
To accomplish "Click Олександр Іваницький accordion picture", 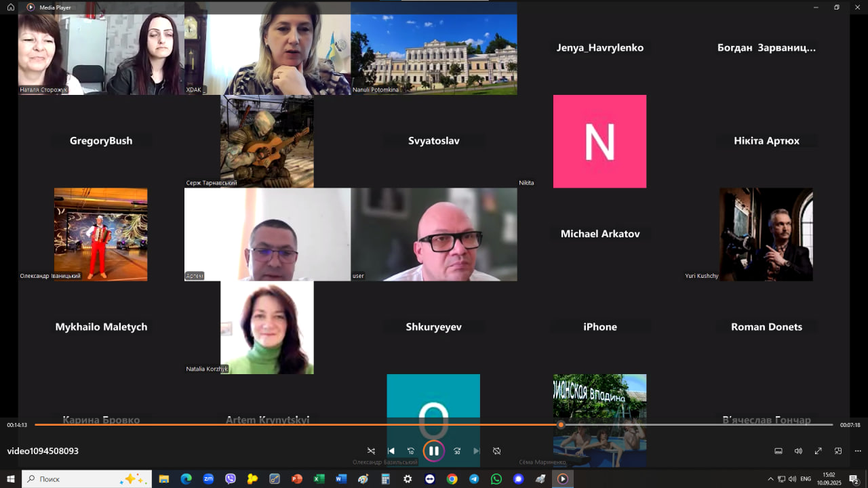I will point(101,234).
